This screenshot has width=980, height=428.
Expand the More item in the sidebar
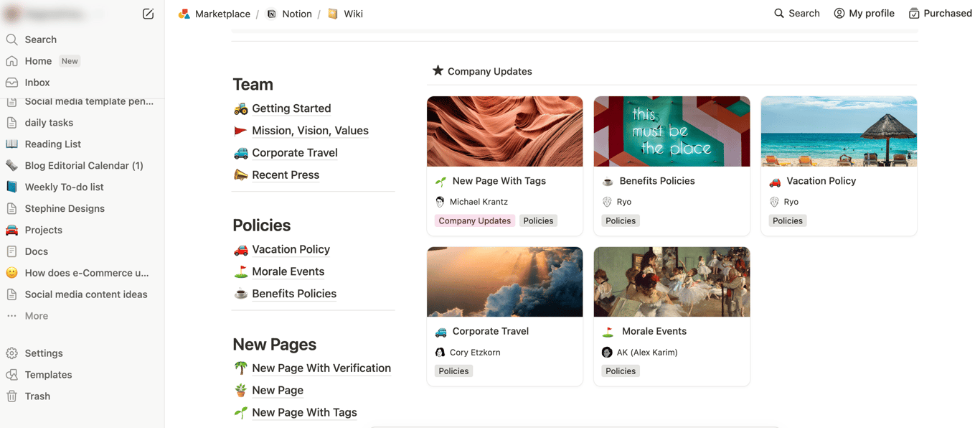click(x=36, y=316)
